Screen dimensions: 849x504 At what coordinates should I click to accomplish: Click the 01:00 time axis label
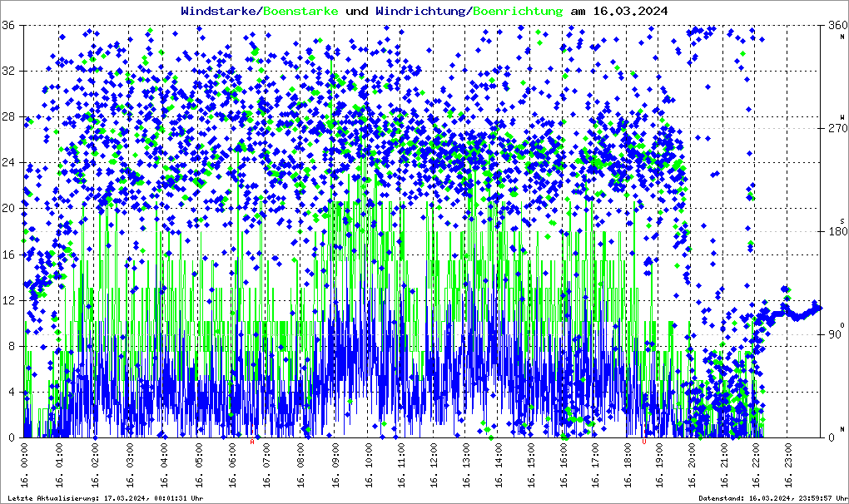tap(59, 465)
